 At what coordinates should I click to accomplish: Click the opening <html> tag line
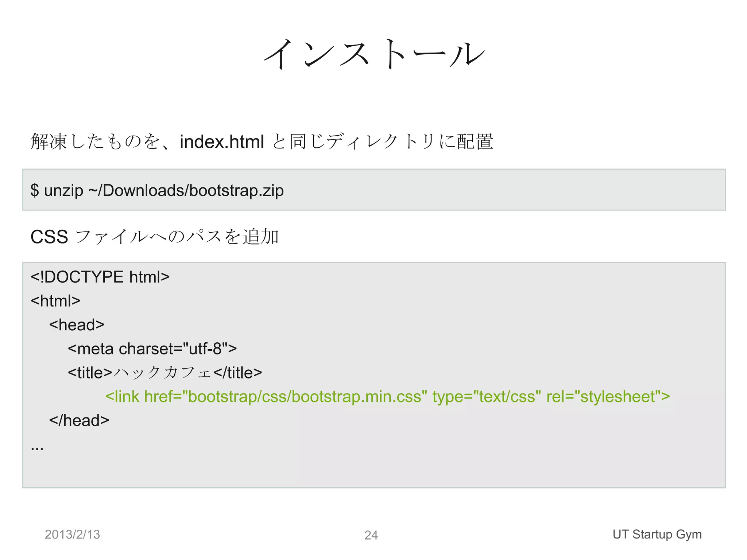pyautogui.click(x=55, y=301)
